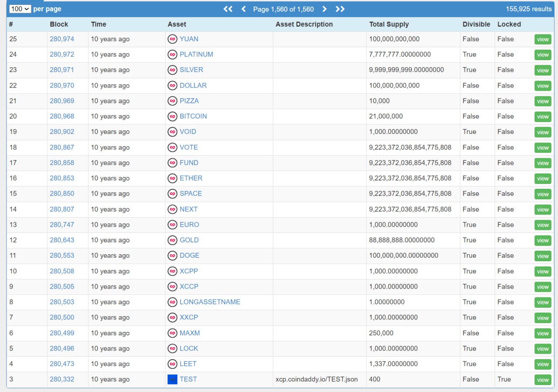The width and height of the screenshot is (558, 392).
Task: Click the SILVER asset icon
Action: 173,70
